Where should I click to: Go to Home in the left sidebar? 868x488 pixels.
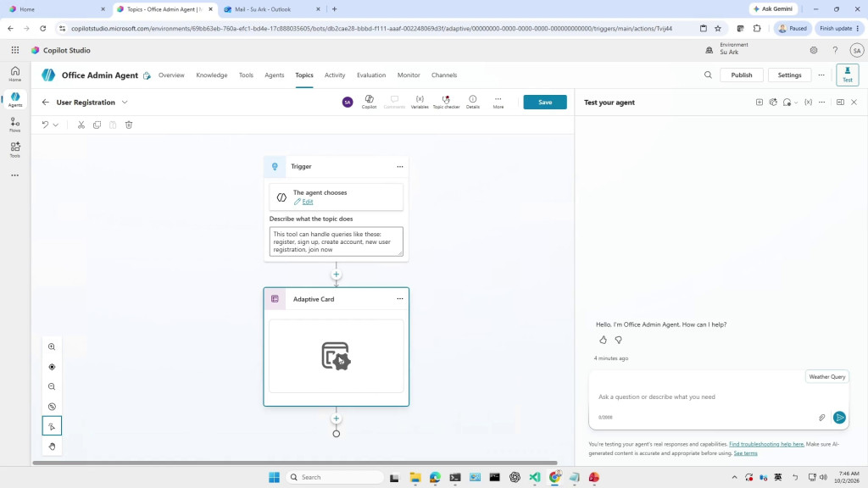15,74
